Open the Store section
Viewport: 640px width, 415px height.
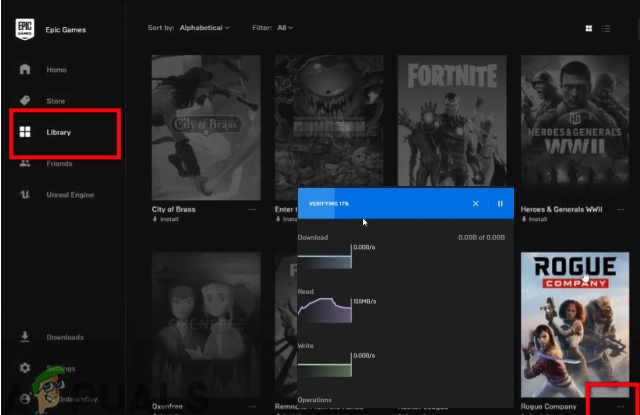click(x=56, y=101)
